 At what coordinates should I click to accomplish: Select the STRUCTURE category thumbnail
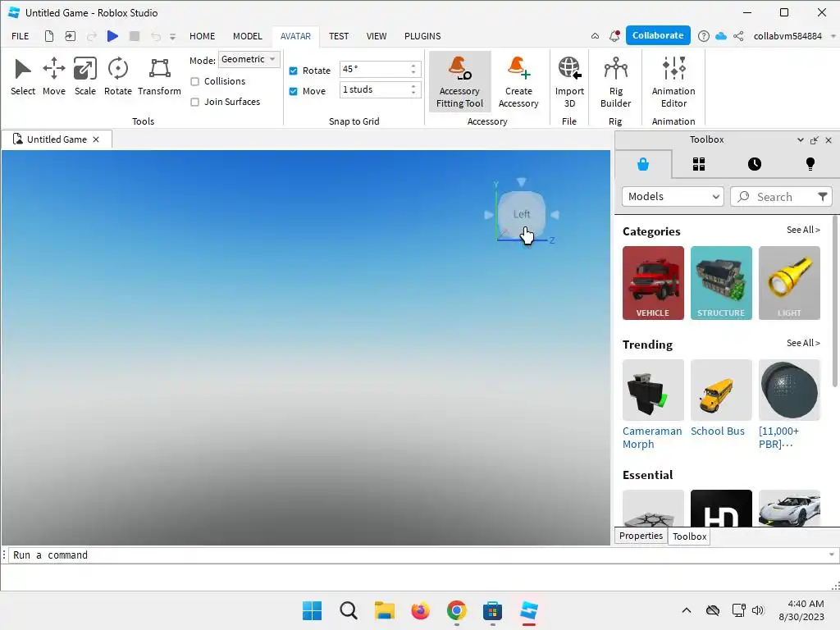721,283
